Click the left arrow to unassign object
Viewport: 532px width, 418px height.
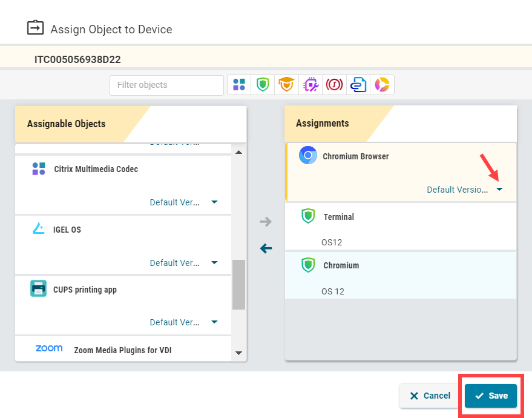coord(266,248)
